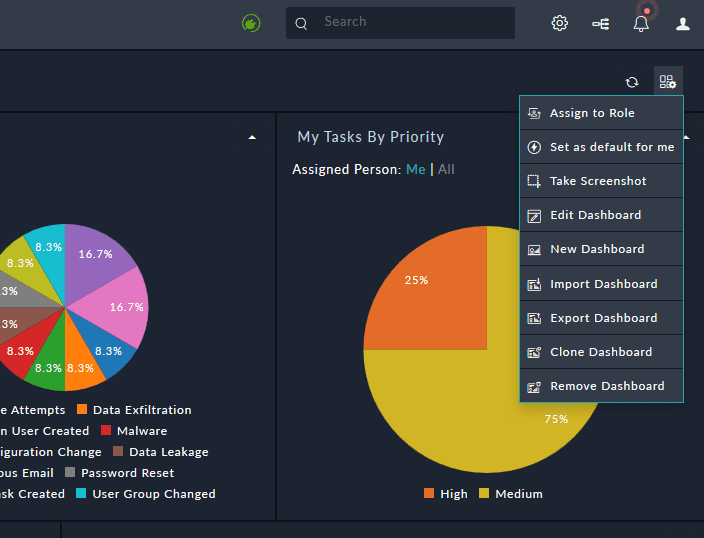Screen dimensions: 704x538
Task: Open the settings gear icon
Action: 560,23
